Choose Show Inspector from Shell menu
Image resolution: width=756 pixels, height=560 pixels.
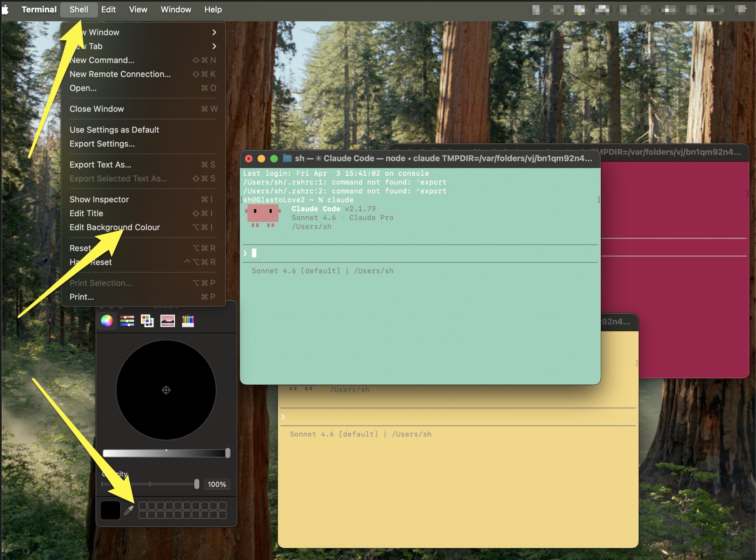pos(99,199)
